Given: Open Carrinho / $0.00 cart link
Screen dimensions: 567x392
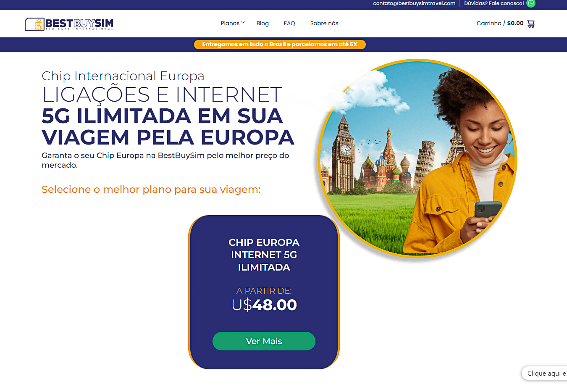Looking at the screenshot, I should (500, 23).
